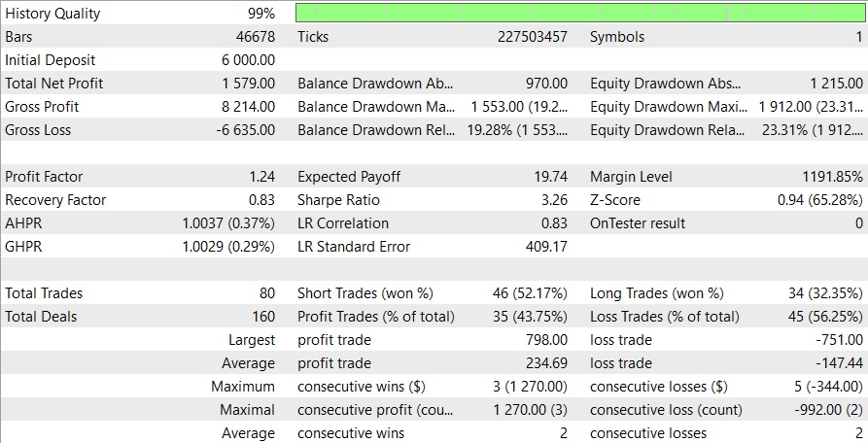
Task: Click the Profit Factor value 1.24
Action: point(261,177)
